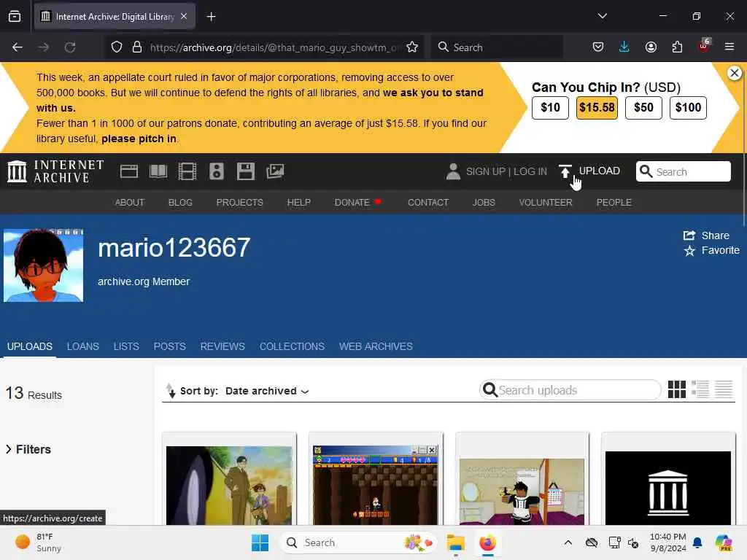Viewport: 747px width, 560px height.
Task: Switch to the Loans tab
Action: (83, 346)
